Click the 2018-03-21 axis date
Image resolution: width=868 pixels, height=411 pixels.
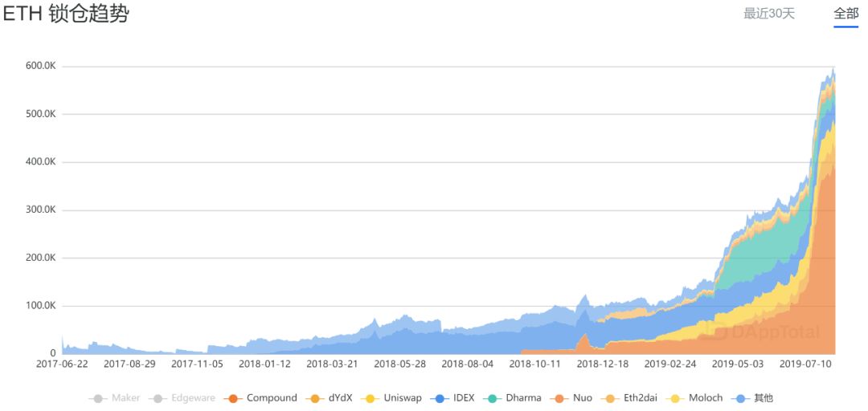(x=332, y=364)
